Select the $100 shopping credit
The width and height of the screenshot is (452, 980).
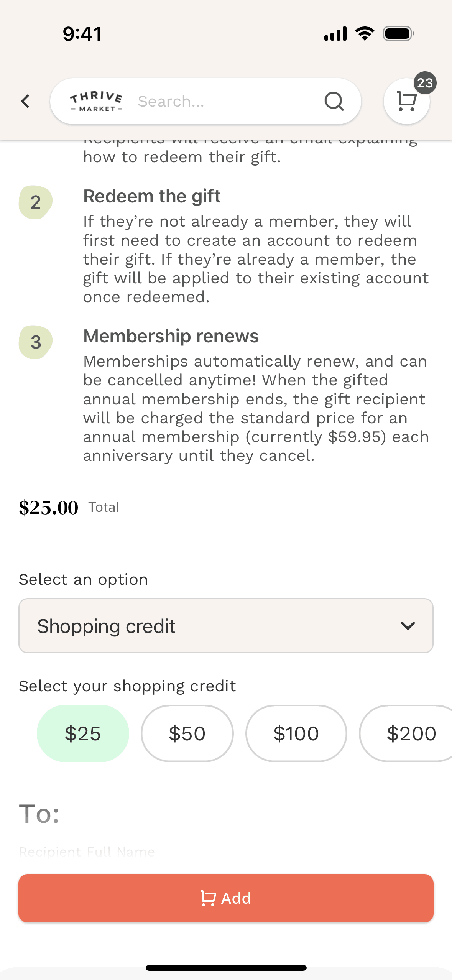[x=296, y=733]
